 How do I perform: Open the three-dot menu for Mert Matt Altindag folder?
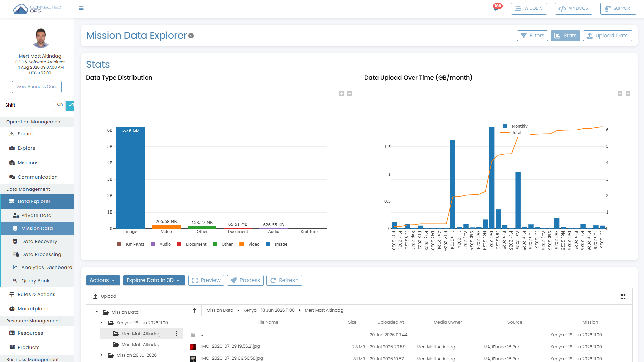click(176, 334)
